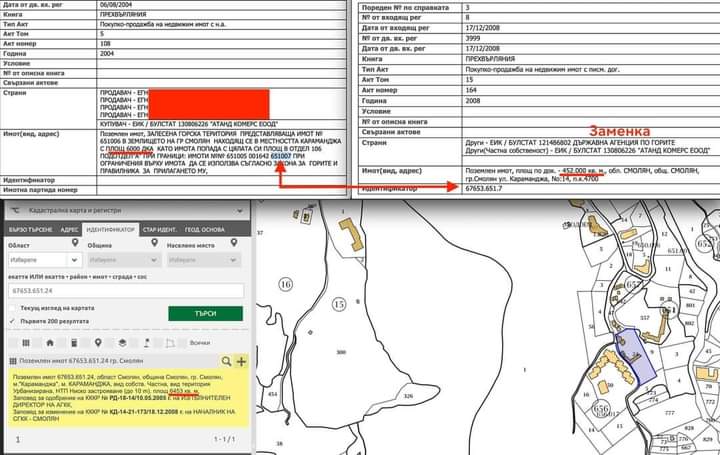The image size is (720, 455).
Task: Click the map pin icon next to Област
Action: click(x=75, y=243)
